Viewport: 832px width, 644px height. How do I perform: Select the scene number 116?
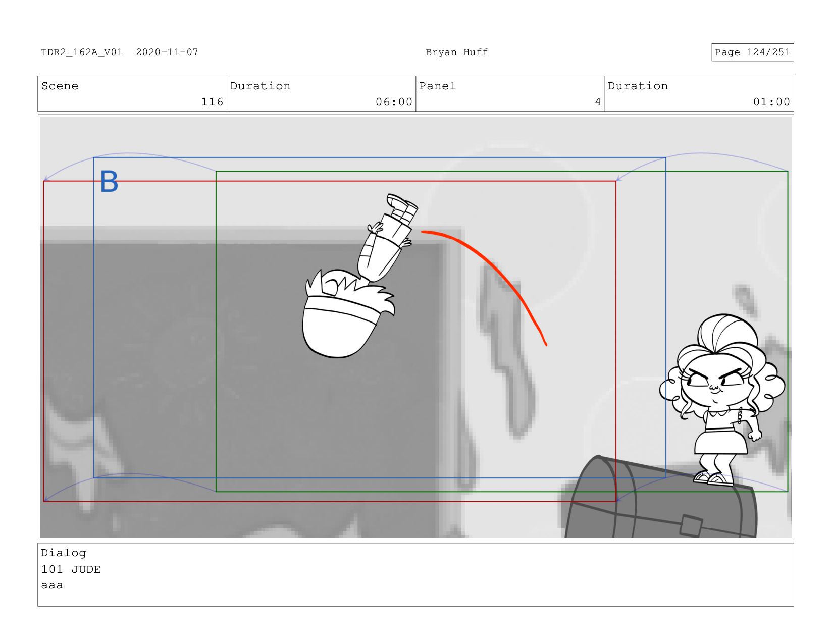coord(212,102)
